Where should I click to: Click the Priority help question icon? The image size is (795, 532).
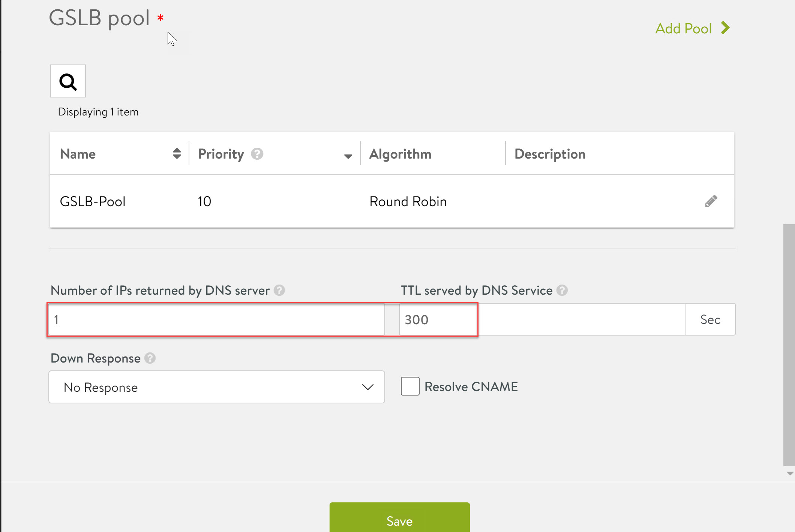(257, 154)
